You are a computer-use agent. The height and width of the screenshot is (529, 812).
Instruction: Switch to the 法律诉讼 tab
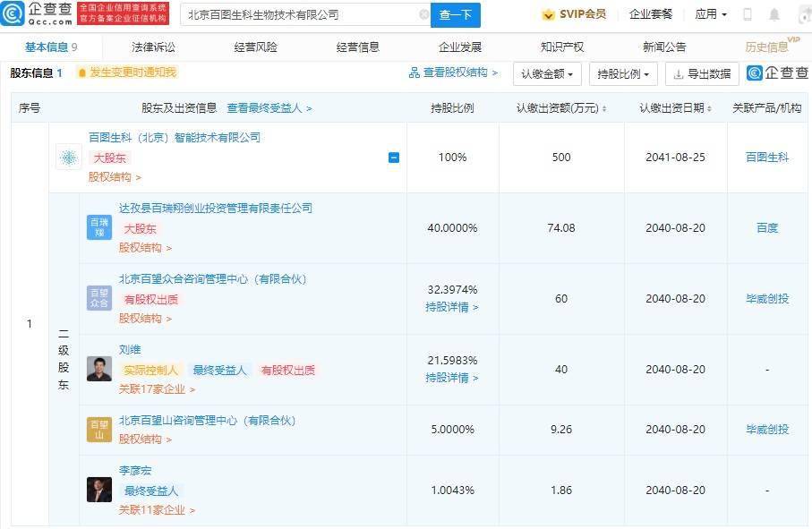pyautogui.click(x=153, y=47)
